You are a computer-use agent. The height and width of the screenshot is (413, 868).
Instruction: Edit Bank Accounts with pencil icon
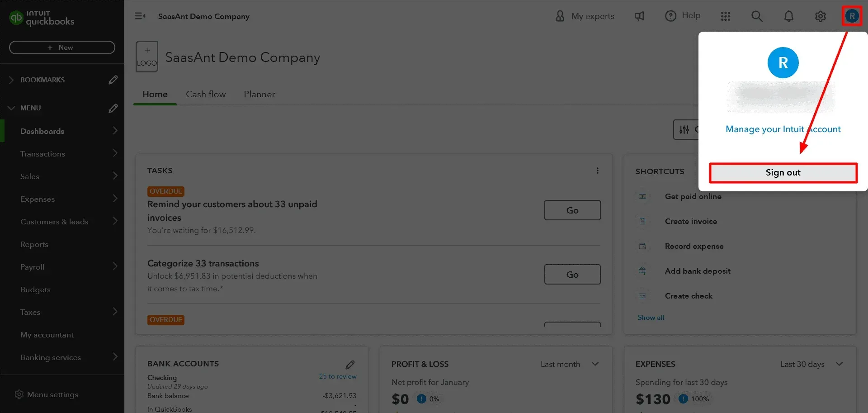[x=350, y=365]
